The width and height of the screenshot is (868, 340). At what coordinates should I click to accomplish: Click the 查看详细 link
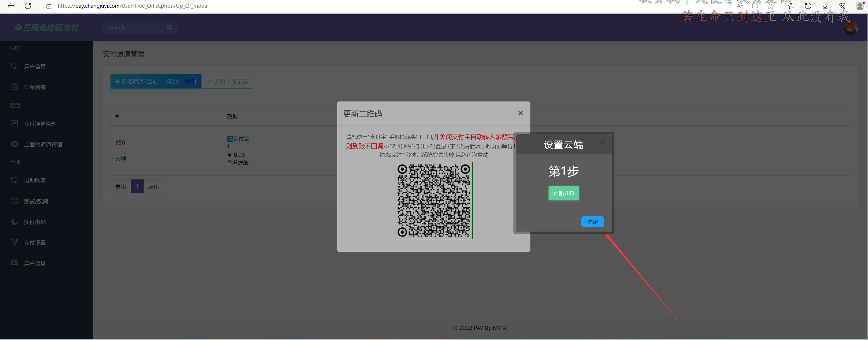(x=238, y=163)
